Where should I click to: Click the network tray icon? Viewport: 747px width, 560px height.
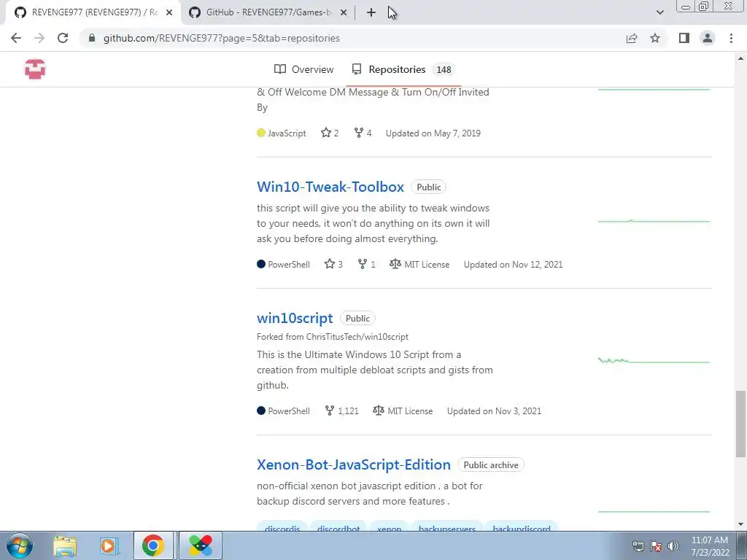(x=638, y=546)
